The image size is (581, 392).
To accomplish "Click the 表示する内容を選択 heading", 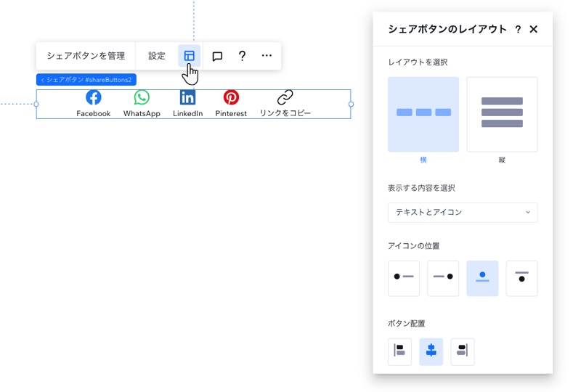I will (421, 188).
